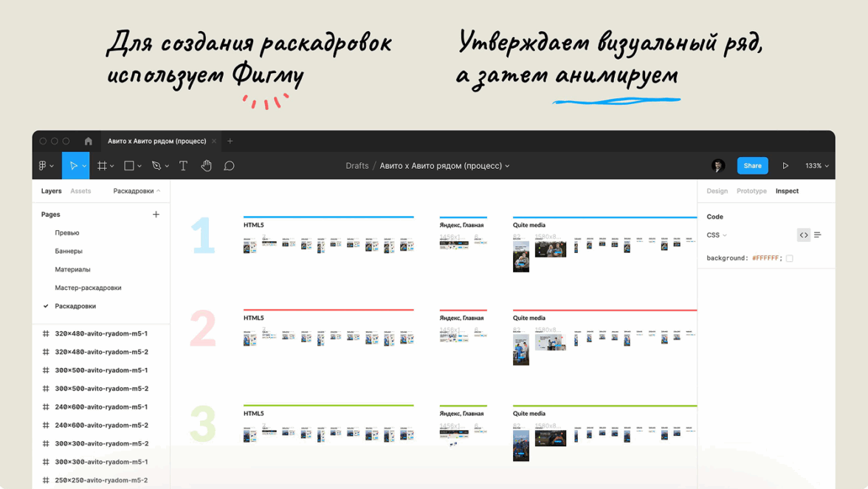Click the #FFFFFF background color swatch
Screen dimensions: 868x489
coord(790,258)
